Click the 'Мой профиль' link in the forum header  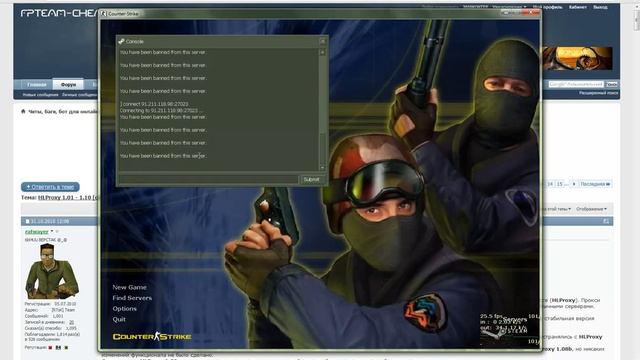click(x=547, y=7)
